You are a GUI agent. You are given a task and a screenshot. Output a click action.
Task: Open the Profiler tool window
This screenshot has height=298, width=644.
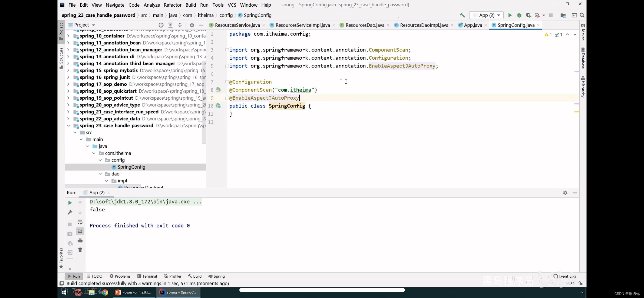click(x=173, y=276)
